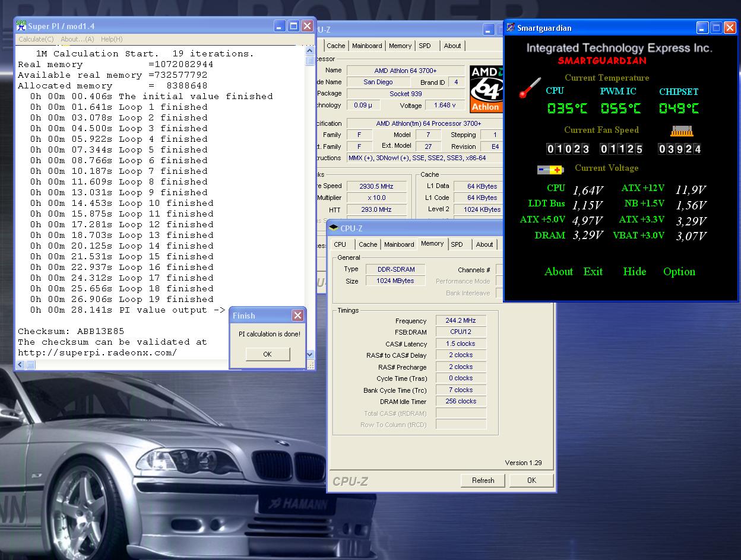The width and height of the screenshot is (741, 560).
Task: Click the Refresh button in CPU-Z
Action: coord(483,481)
